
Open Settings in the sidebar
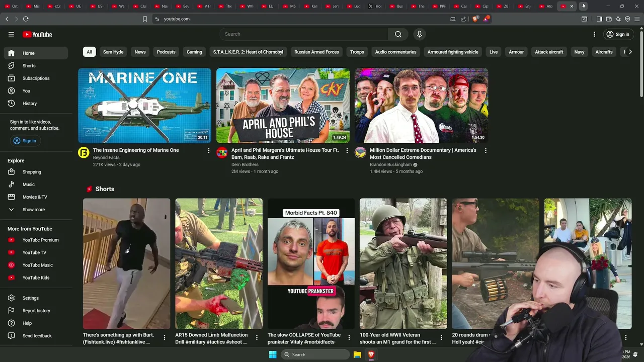tap(36, 298)
